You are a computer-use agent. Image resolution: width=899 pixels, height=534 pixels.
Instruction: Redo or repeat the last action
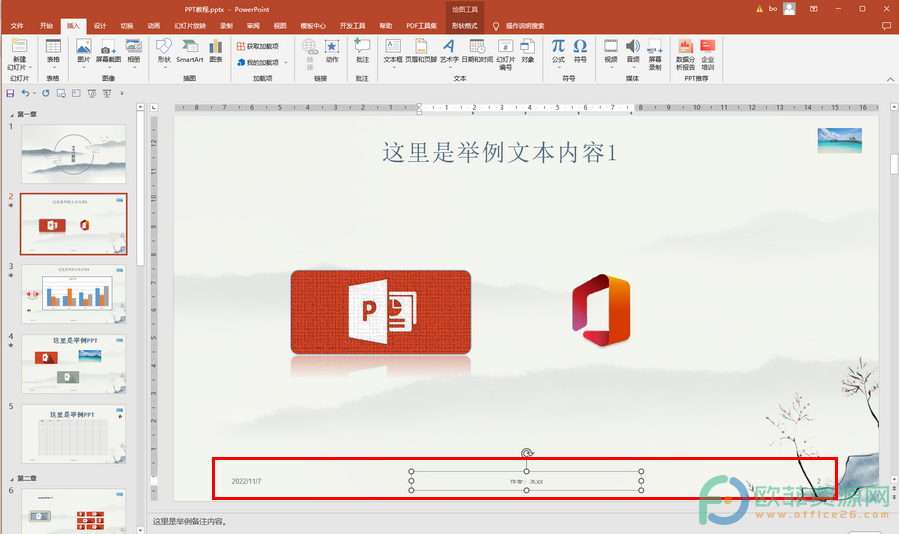[45, 93]
